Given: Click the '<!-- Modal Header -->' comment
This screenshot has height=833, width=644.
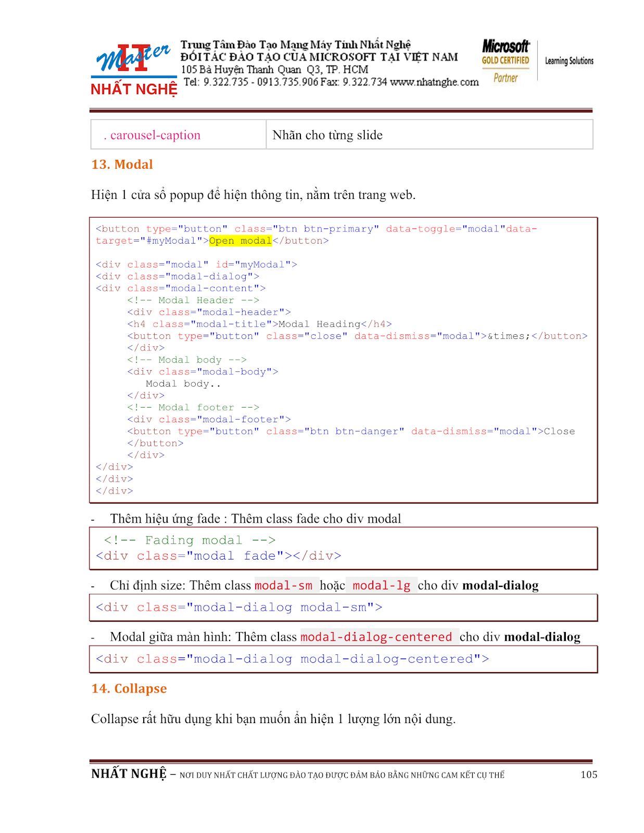Looking at the screenshot, I should [193, 300].
